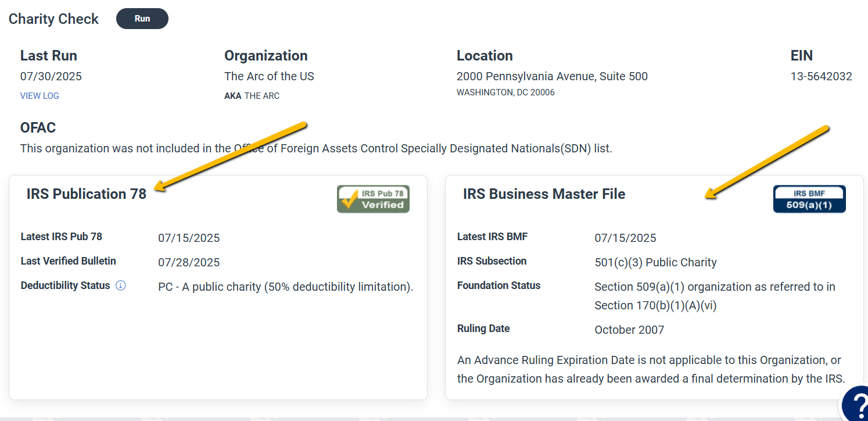This screenshot has width=868, height=421.
Task: Select the Advance Ruling Expiration Date note
Action: pos(651,369)
